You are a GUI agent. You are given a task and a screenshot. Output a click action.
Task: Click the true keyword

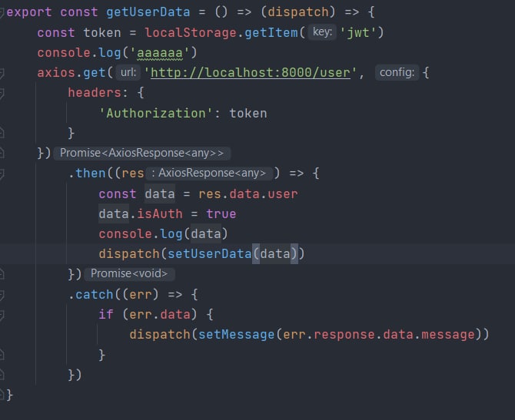coord(221,214)
